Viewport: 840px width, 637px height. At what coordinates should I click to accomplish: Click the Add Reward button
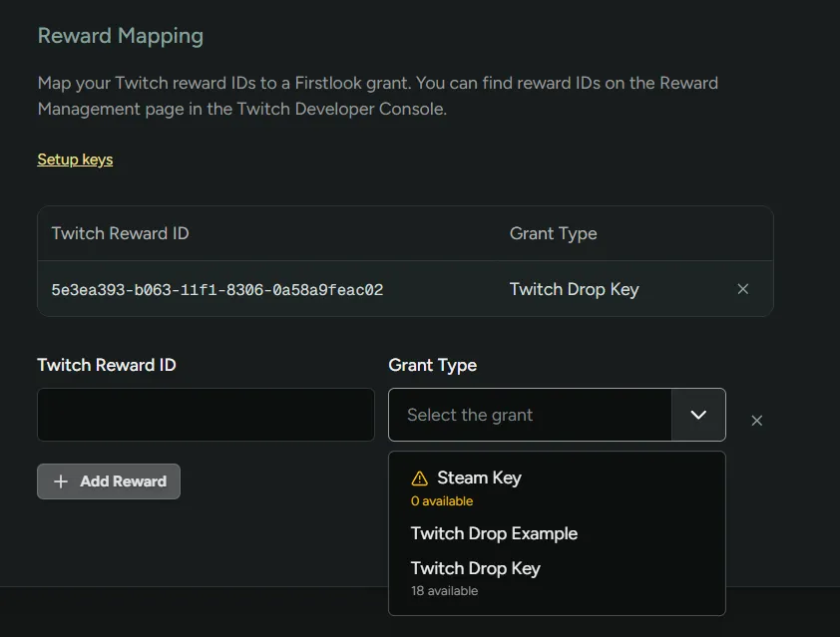click(109, 481)
